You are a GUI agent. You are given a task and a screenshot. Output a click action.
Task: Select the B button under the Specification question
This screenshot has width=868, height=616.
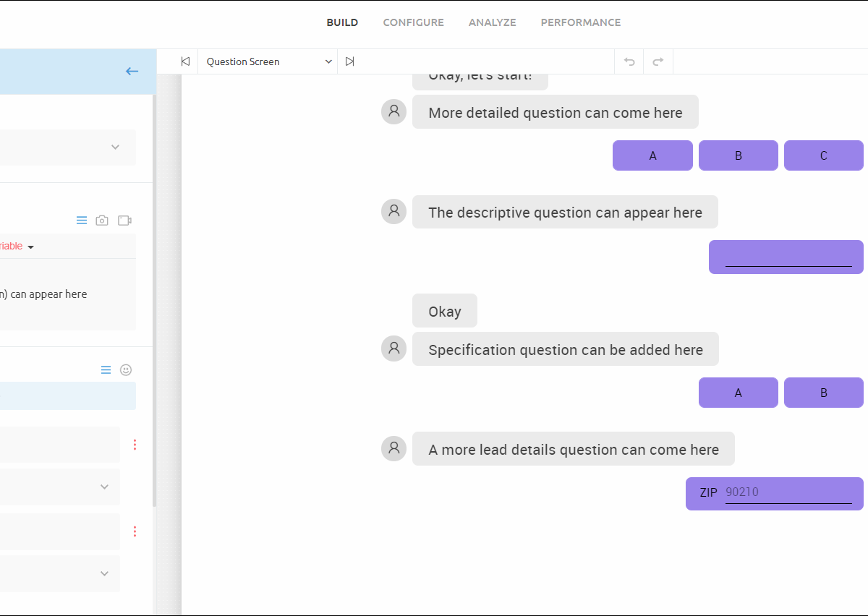pyautogui.click(x=823, y=393)
